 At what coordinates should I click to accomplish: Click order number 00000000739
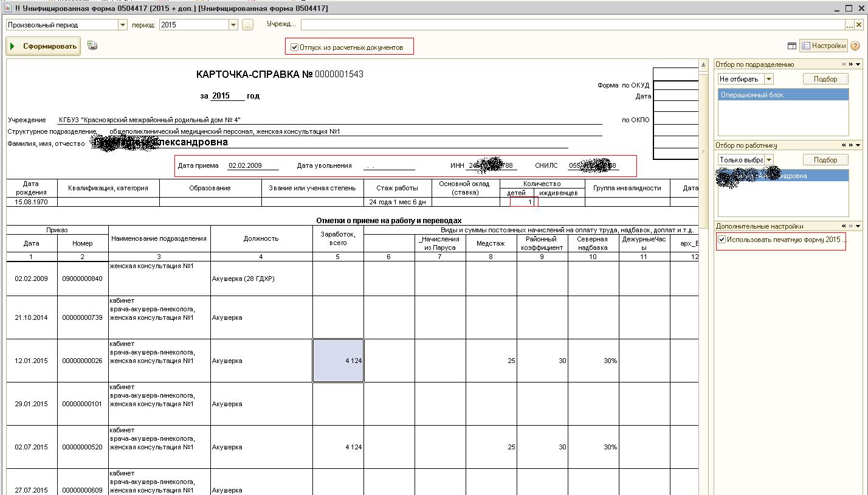point(83,317)
